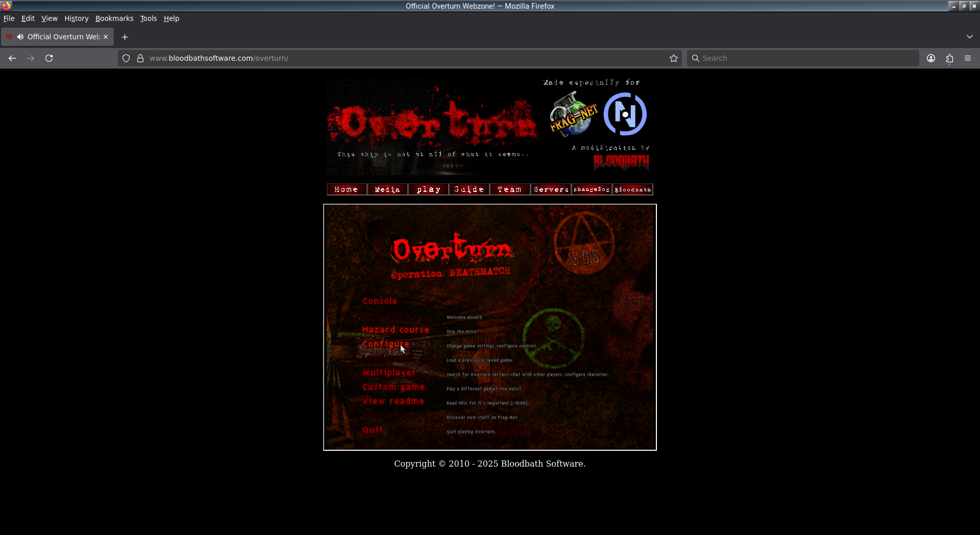Screen dimensions: 980x535
Task: Click Quit in the game menu image
Action: click(x=373, y=430)
